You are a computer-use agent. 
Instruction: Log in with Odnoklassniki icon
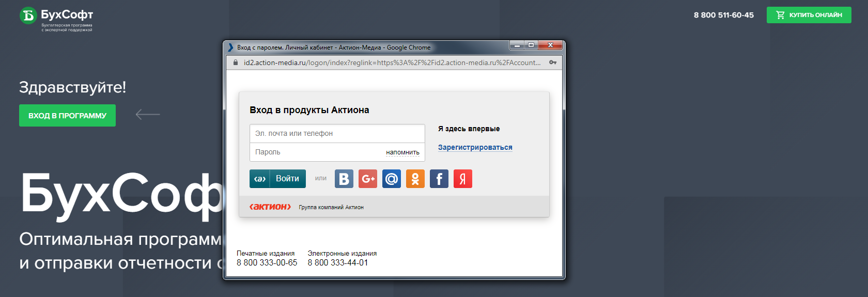point(415,179)
